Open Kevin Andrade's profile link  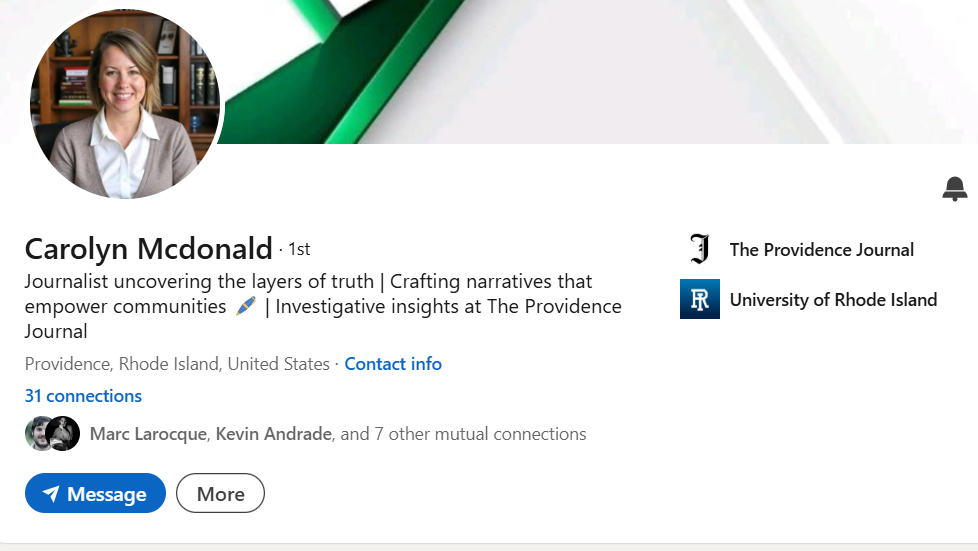(273, 434)
